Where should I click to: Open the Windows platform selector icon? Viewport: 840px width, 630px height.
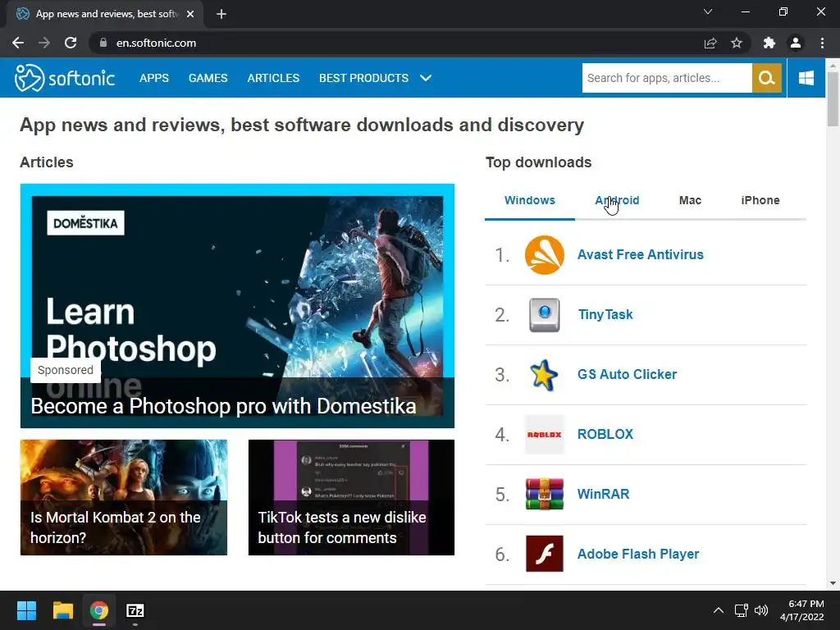(806, 78)
